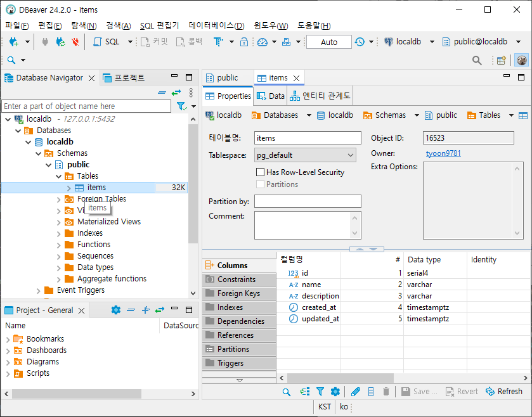Click the red Disconnect icon
Screen dimensions: 532x417
75,42
